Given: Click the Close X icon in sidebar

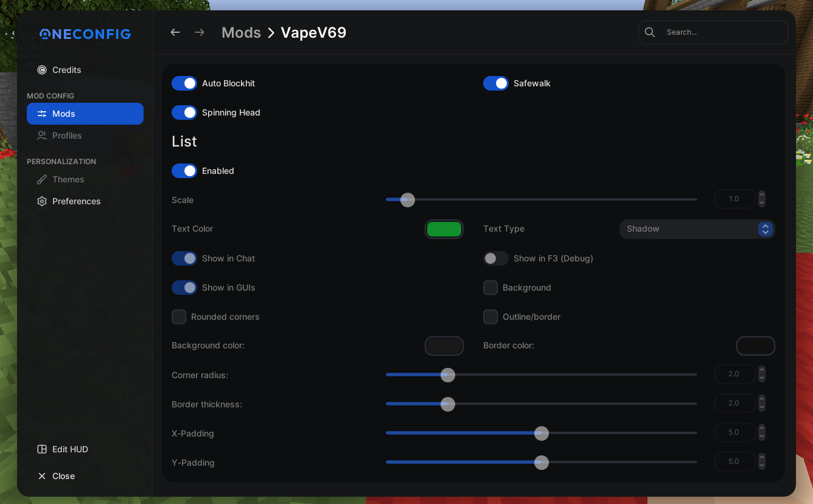Looking at the screenshot, I should [42, 476].
